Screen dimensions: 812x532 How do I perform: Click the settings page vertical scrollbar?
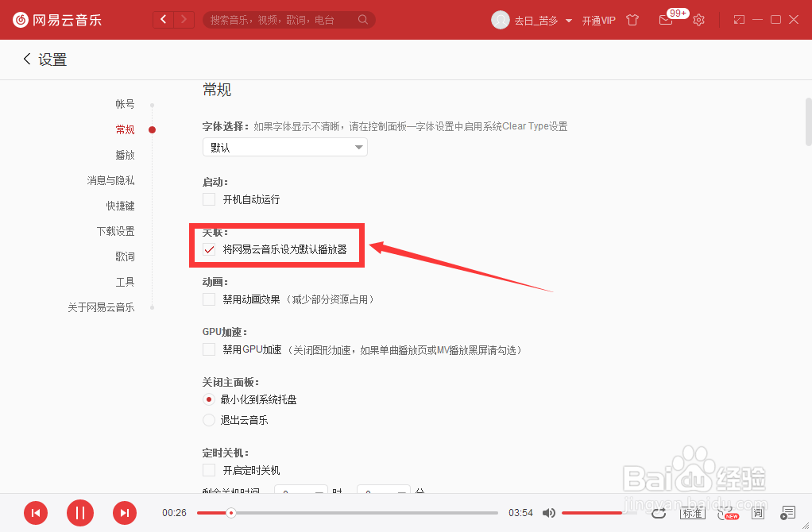(808, 121)
